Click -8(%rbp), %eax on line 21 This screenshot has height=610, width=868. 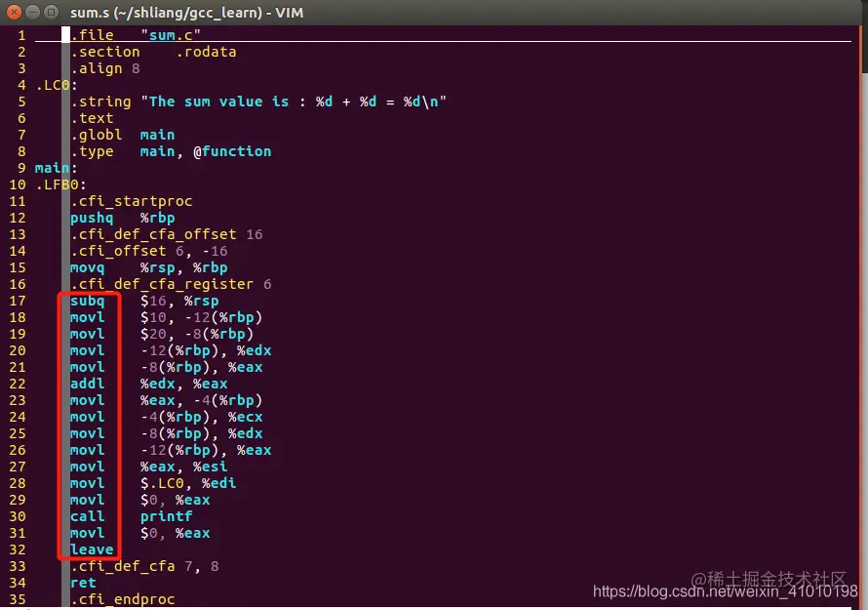(x=202, y=367)
